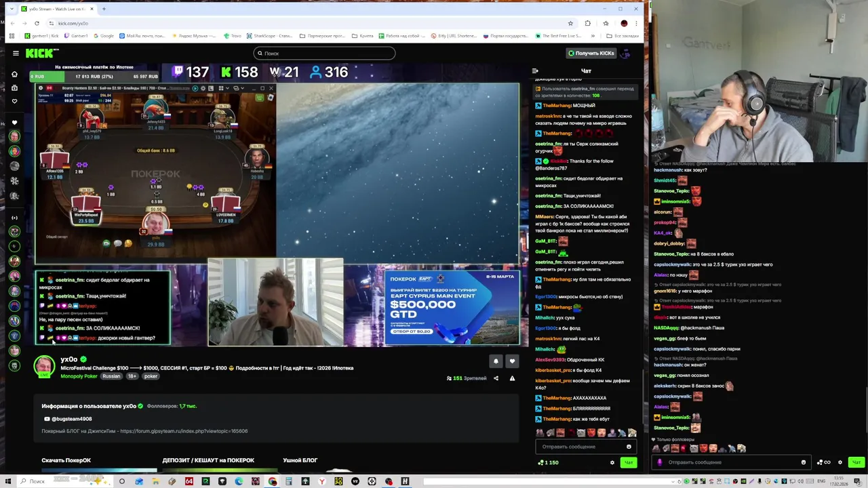Viewport: 868px width, 488px height.
Task: Open SharkScope bookmark
Action: click(271, 36)
